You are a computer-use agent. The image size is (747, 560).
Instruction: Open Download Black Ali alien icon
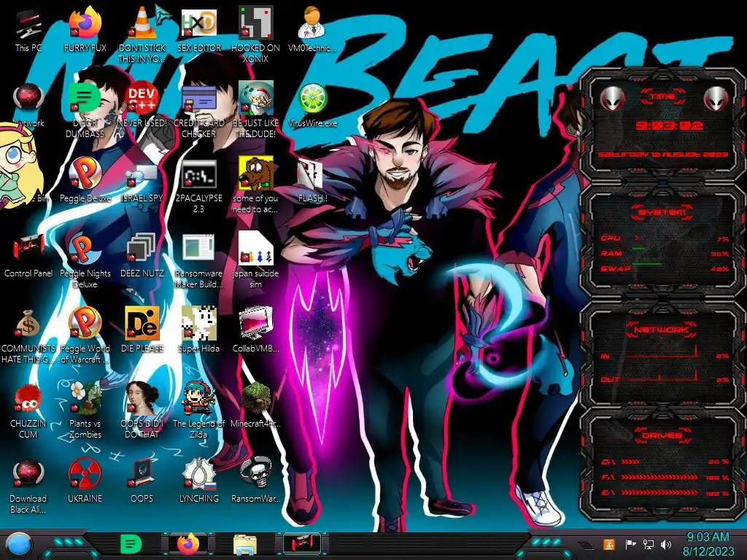coord(28,474)
